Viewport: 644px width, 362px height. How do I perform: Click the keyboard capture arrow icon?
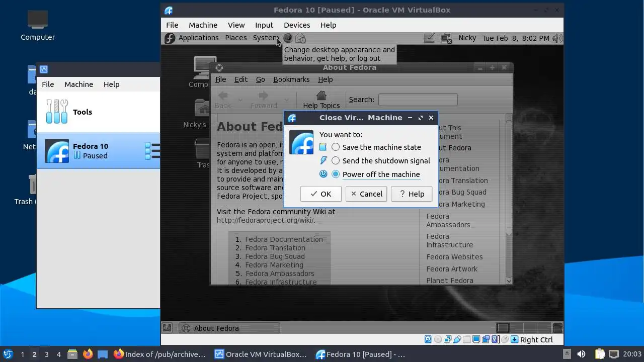tap(515, 340)
